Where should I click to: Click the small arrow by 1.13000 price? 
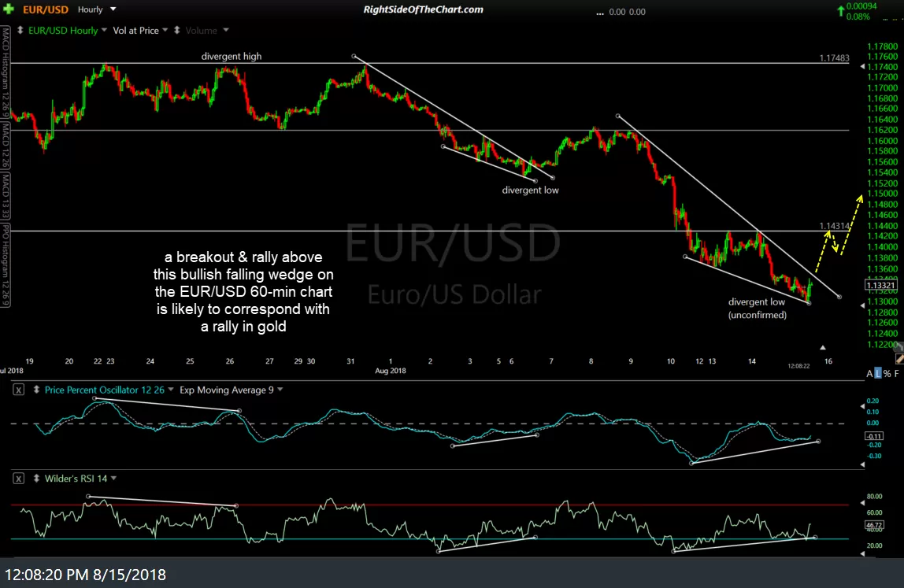862,305
